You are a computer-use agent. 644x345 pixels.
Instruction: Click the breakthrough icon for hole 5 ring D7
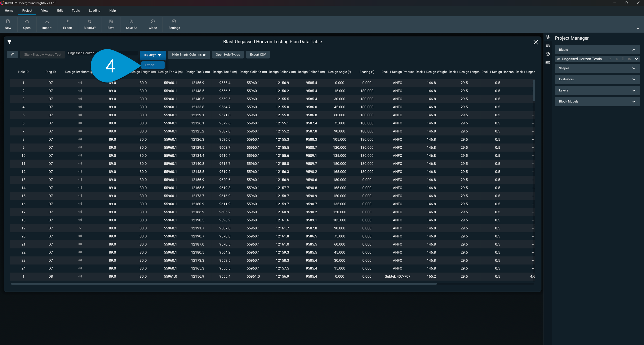tap(80, 115)
